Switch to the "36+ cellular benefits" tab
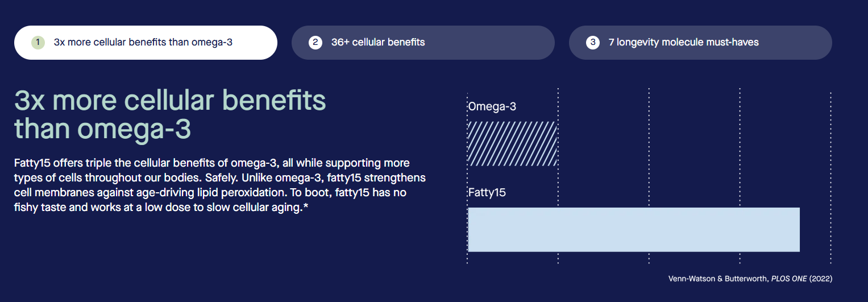The height and width of the screenshot is (302, 868). (422, 43)
